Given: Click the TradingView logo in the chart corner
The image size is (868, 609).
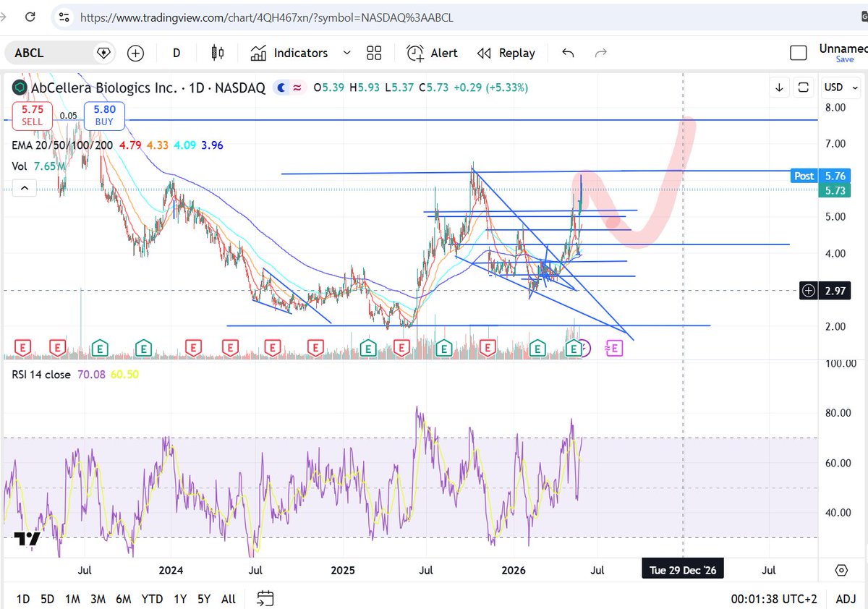Looking at the screenshot, I should click(27, 540).
